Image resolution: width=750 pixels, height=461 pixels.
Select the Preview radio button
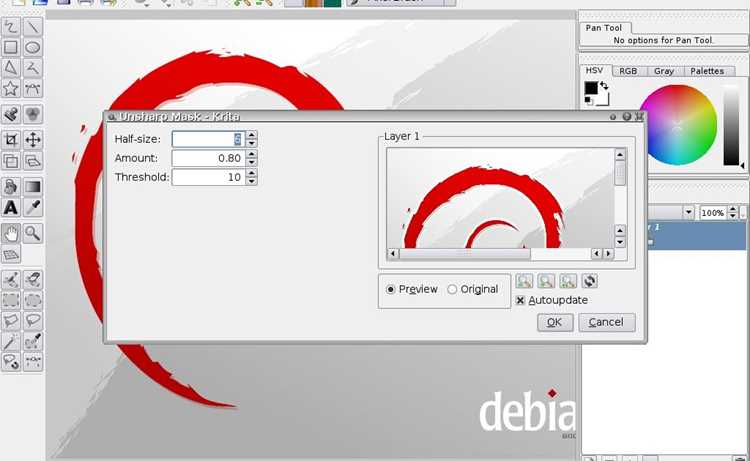tap(391, 289)
